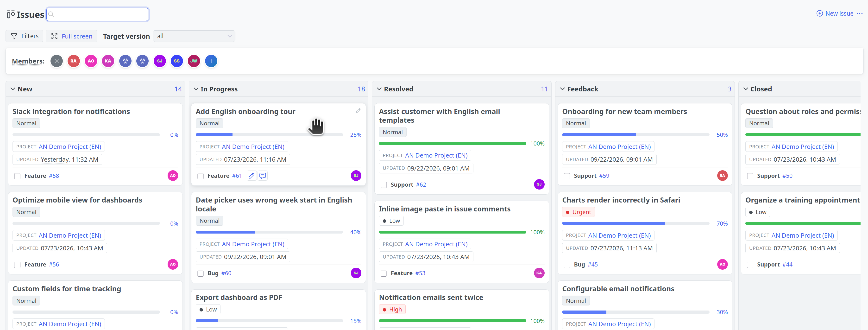The image size is (868, 330).
Task: Tick the checkbox for Feature #56
Action: coord(18,265)
